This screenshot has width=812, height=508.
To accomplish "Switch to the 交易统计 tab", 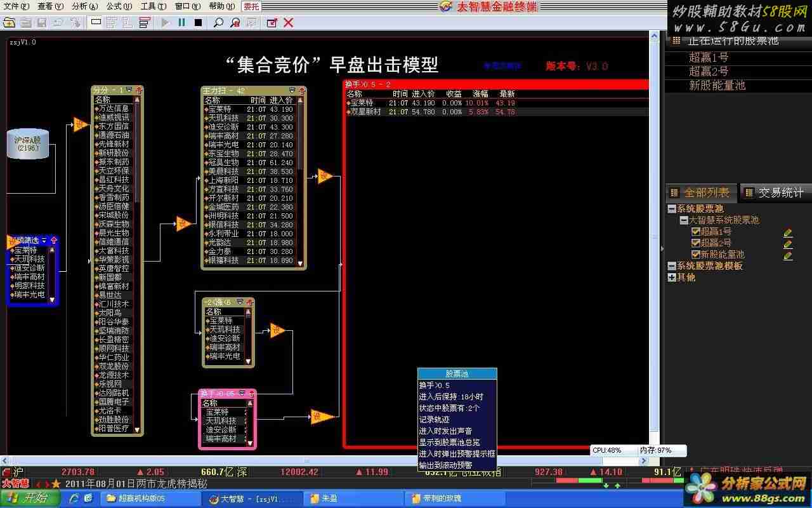I will (775, 192).
